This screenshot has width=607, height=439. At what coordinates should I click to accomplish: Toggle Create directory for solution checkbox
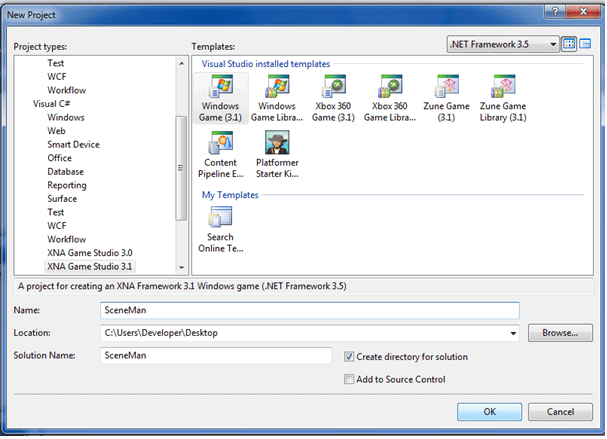349,357
